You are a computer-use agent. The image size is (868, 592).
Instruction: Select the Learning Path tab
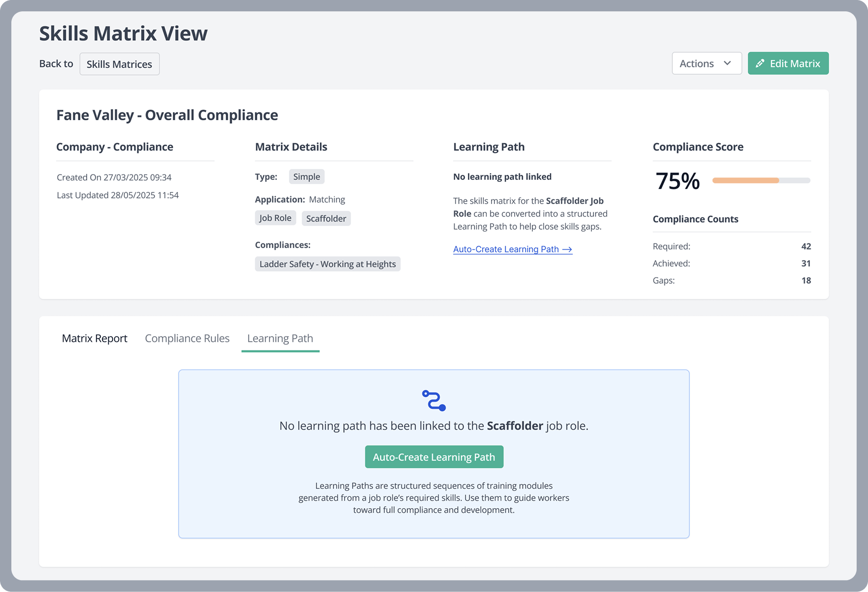point(280,338)
